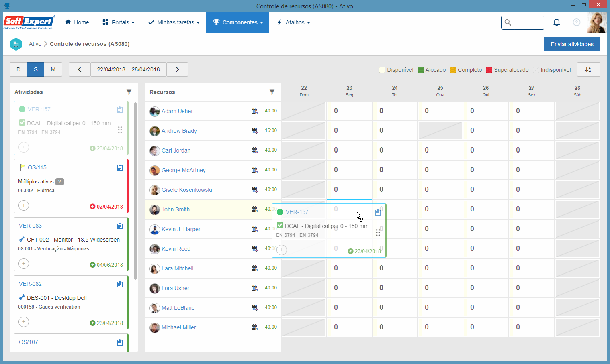Open details clipboard icon of VER-082 card
Viewport: 610px width, 364px height.
[x=120, y=284]
